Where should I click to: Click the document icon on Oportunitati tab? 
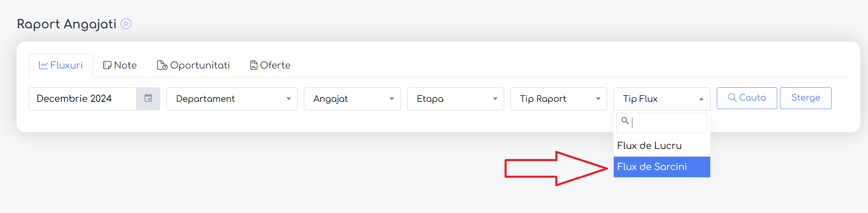[162, 65]
